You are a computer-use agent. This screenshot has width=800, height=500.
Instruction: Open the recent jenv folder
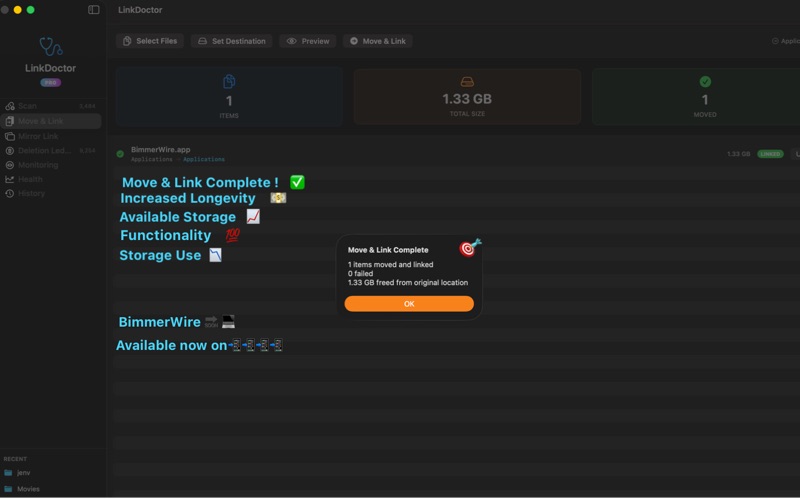click(23, 472)
